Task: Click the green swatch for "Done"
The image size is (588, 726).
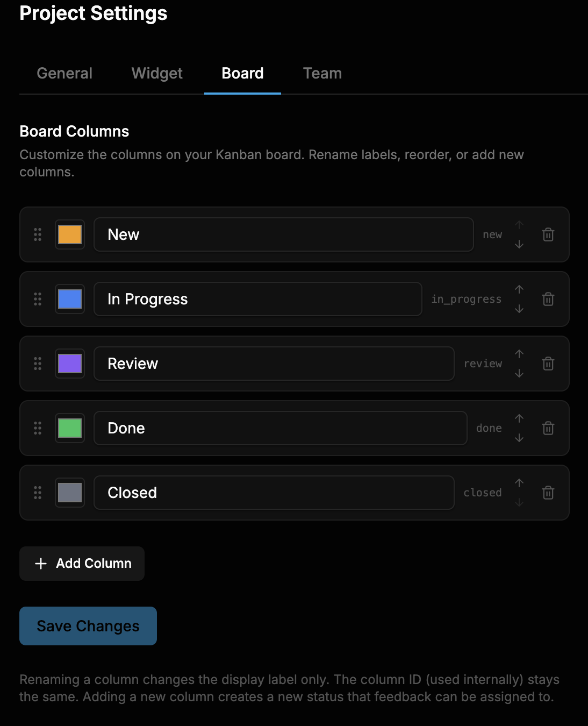Action: point(69,428)
